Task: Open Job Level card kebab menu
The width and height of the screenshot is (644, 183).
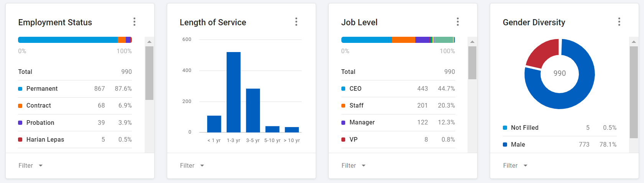Action: coord(458,22)
